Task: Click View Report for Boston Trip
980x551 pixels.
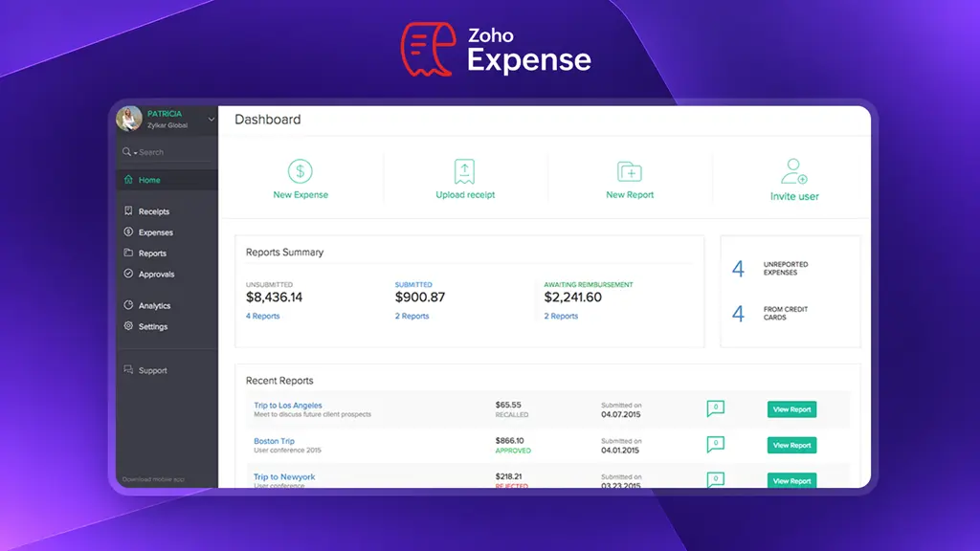Action: tap(791, 445)
